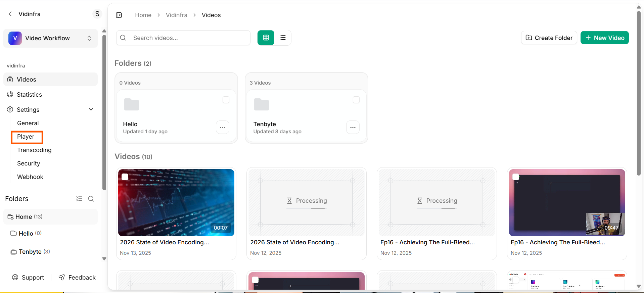
Task: Click the Video Workflow V logo
Action: tap(15, 38)
